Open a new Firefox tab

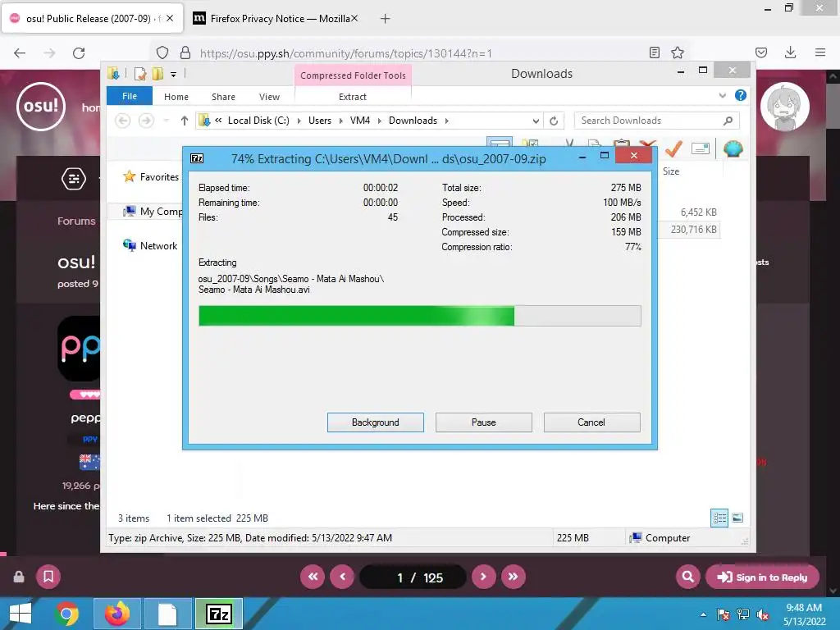385,19
